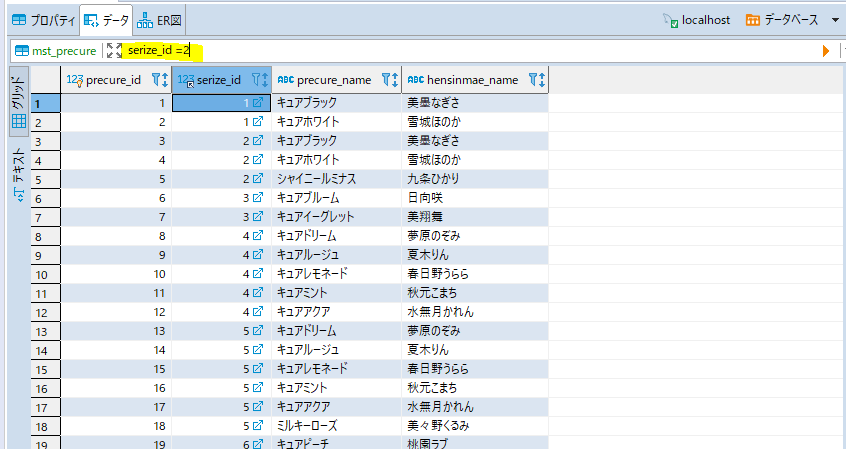The image size is (846, 449).
Task: Open foreign key link in row 16
Action: click(258, 387)
